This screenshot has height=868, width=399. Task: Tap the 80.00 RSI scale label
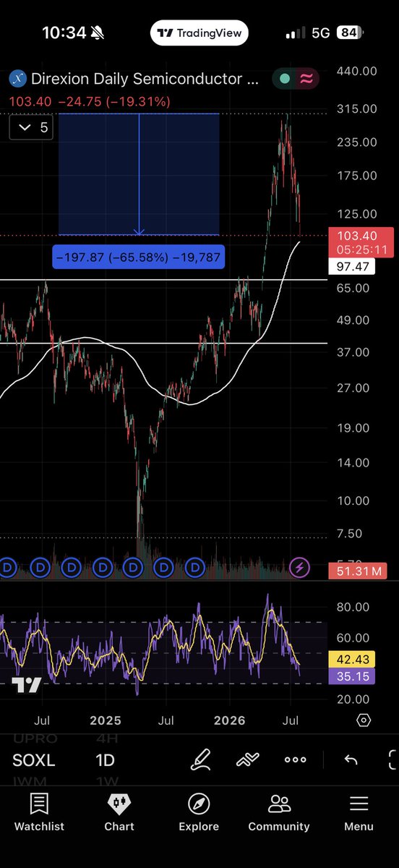click(353, 607)
